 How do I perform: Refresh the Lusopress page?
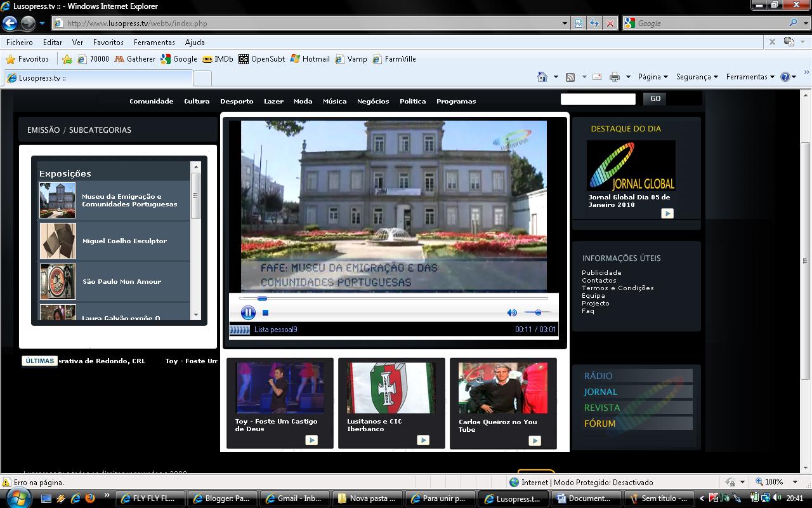[x=594, y=23]
